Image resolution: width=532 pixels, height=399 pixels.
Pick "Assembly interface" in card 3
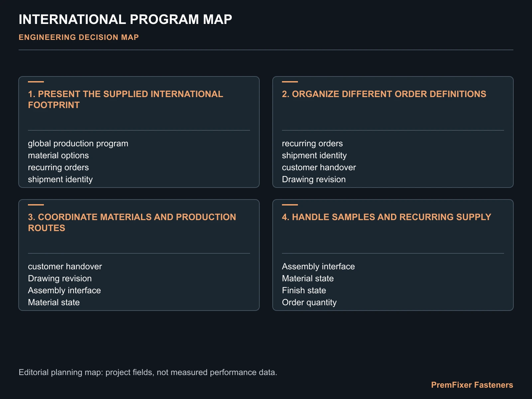click(x=65, y=290)
